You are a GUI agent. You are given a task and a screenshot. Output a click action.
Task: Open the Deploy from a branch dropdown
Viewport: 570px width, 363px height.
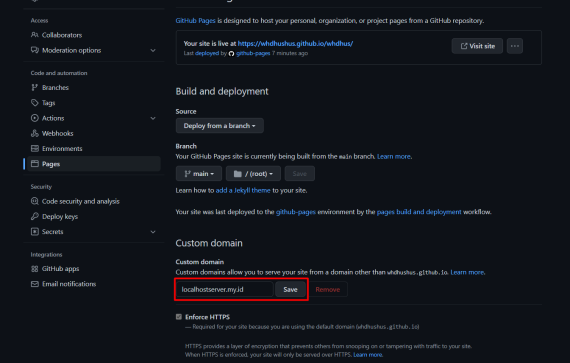coord(220,126)
